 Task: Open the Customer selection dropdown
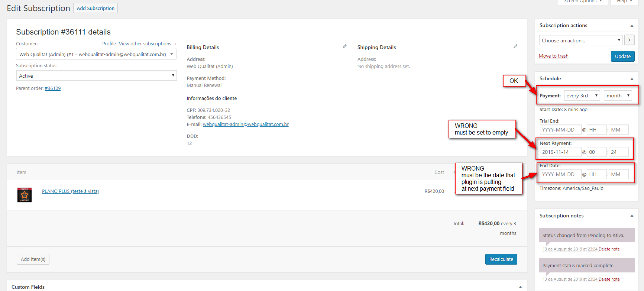point(96,54)
